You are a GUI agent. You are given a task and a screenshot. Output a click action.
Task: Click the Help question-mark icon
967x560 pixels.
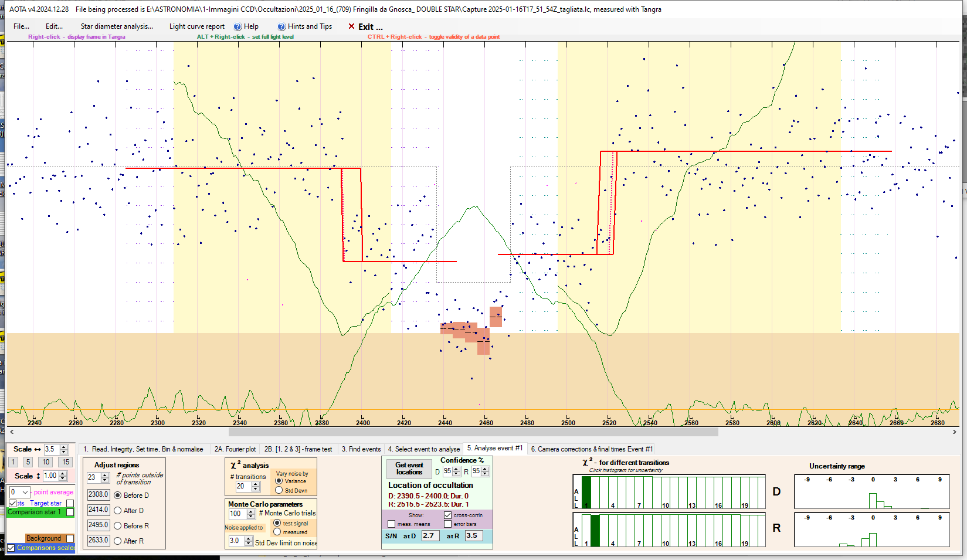pos(237,26)
